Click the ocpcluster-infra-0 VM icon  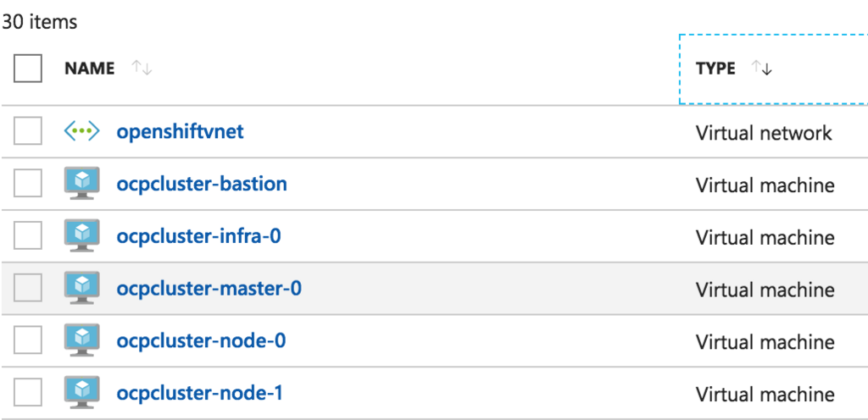click(82, 236)
